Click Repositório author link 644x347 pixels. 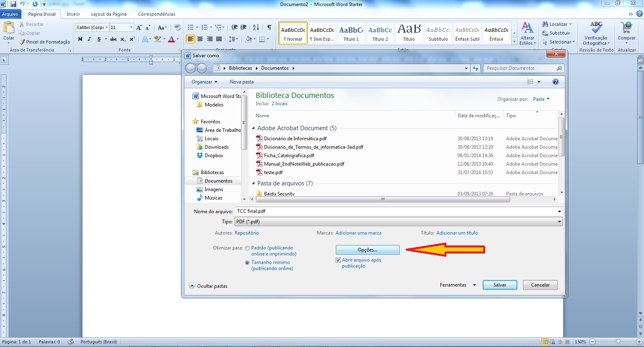[247, 233]
